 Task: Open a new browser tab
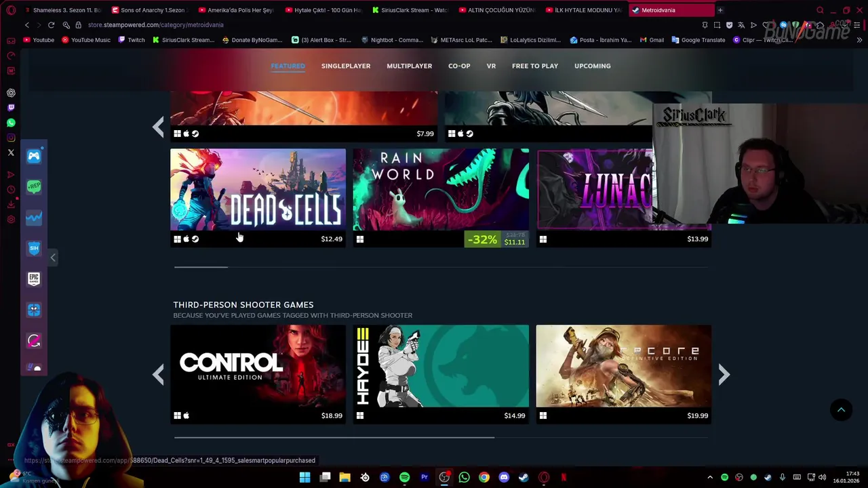tap(720, 10)
